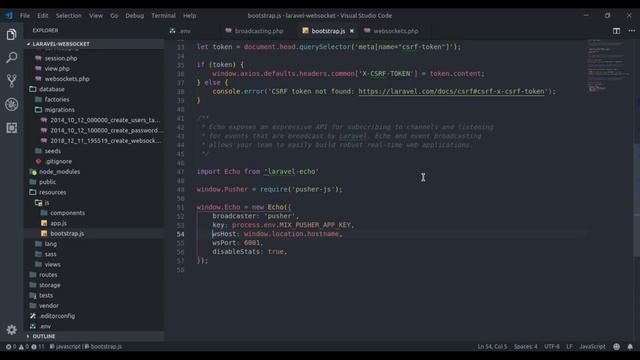Click the VS Code logo icon
This screenshot has width=640, height=360.
pyautogui.click(x=9, y=16)
